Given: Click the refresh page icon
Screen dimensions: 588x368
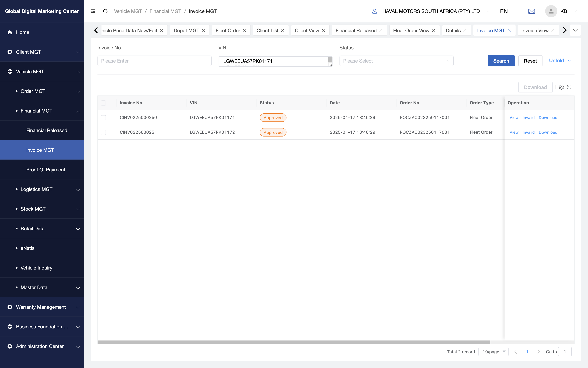Looking at the screenshot, I should 105,11.
